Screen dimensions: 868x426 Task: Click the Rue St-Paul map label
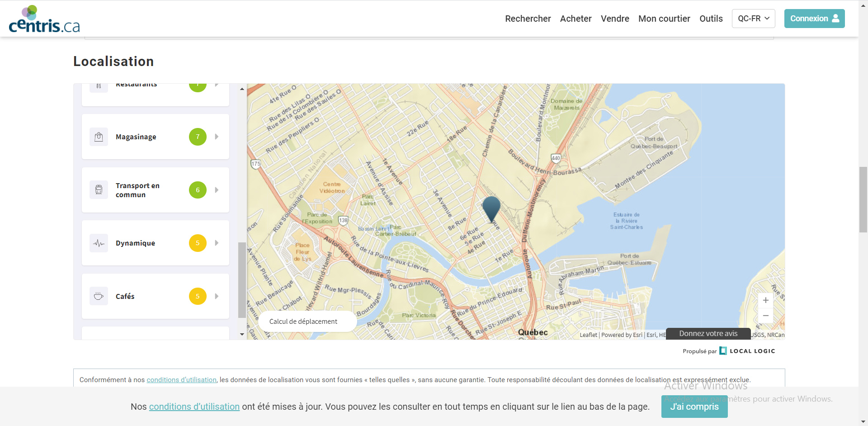tap(563, 305)
